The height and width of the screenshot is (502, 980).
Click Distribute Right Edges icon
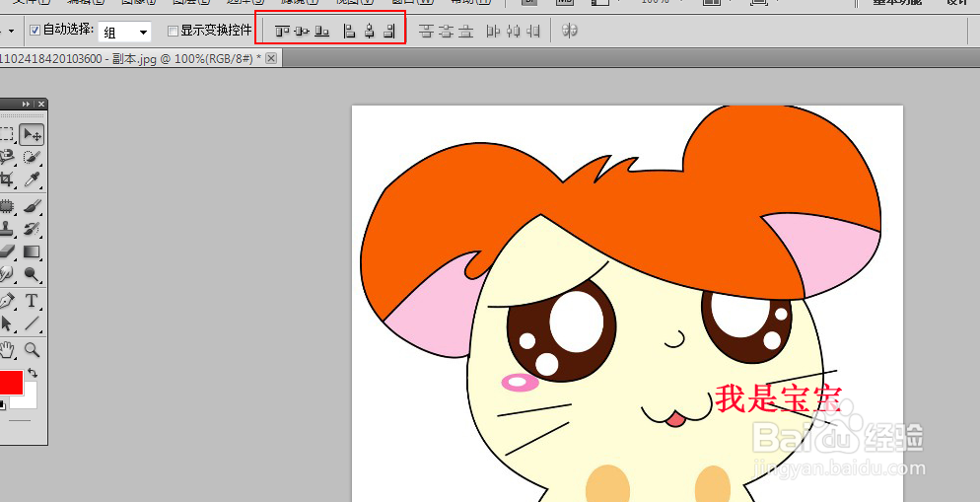[x=533, y=31]
